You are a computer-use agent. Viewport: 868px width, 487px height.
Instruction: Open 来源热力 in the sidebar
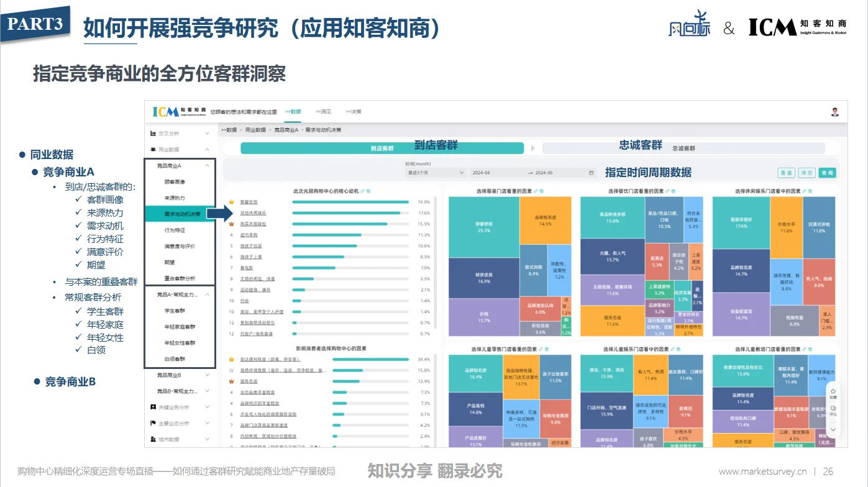pos(175,198)
